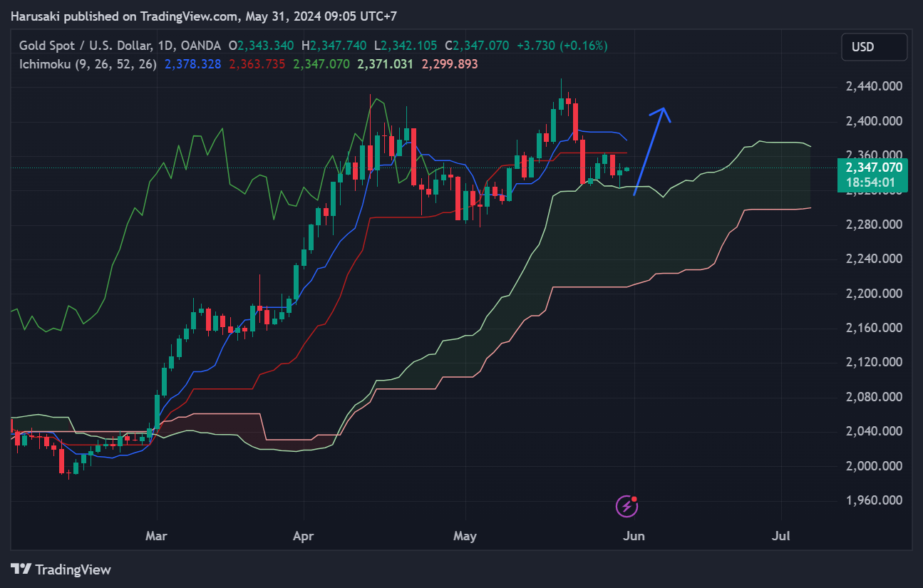Click the 2,240.000 price axis label

click(874, 259)
